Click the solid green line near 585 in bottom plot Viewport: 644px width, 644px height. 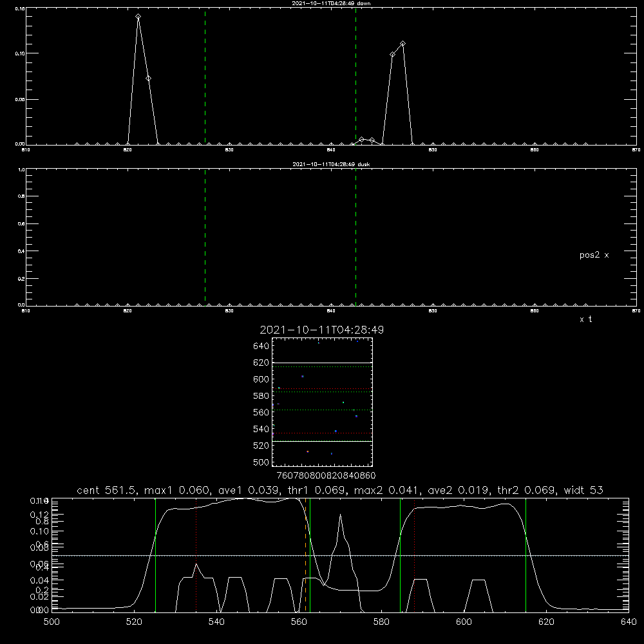400,555
